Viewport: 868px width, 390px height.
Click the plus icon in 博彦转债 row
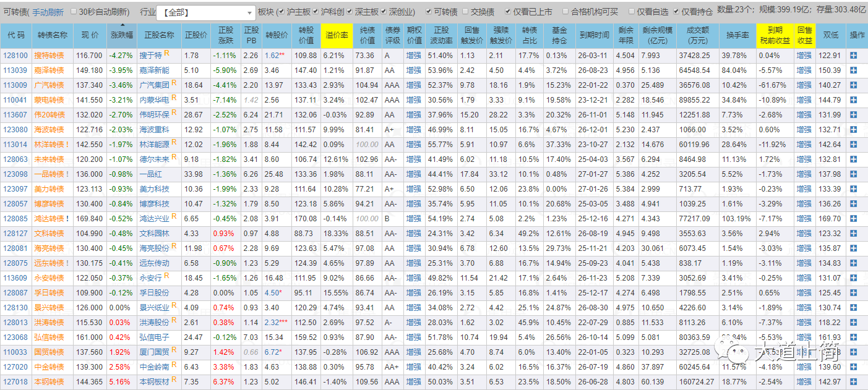(x=854, y=204)
